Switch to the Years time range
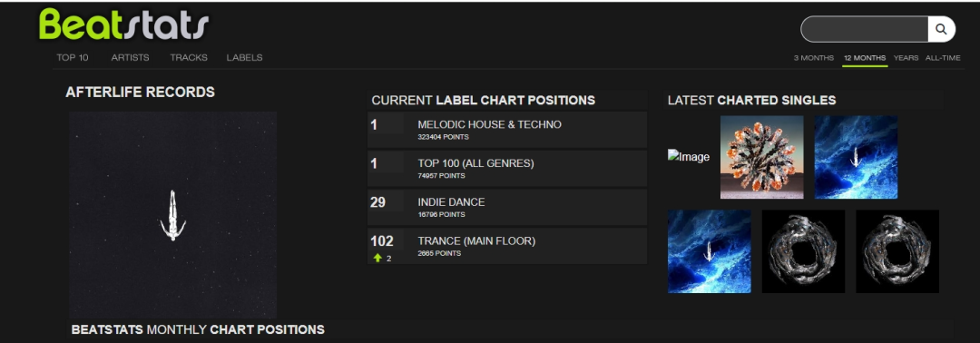Screen dimensions: 980x343 (906, 57)
